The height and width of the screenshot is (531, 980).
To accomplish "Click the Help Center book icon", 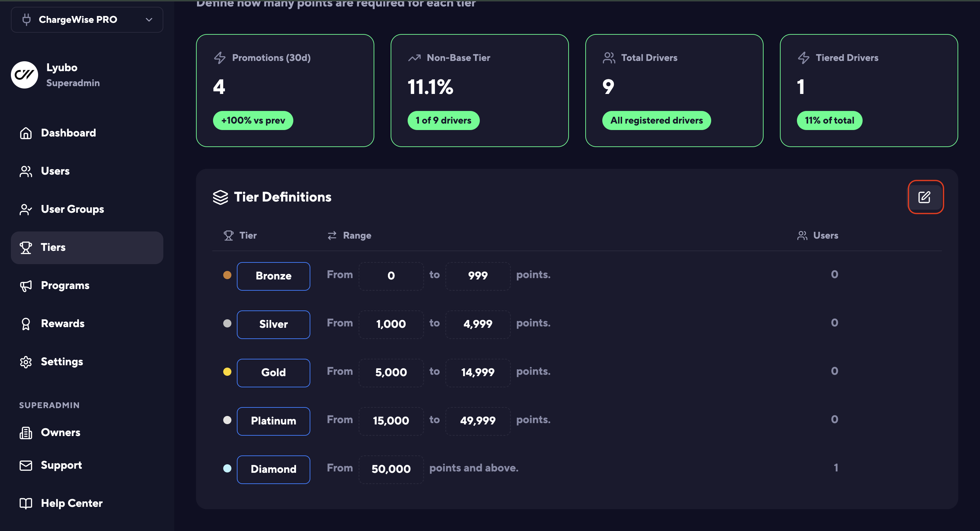I will pos(26,503).
